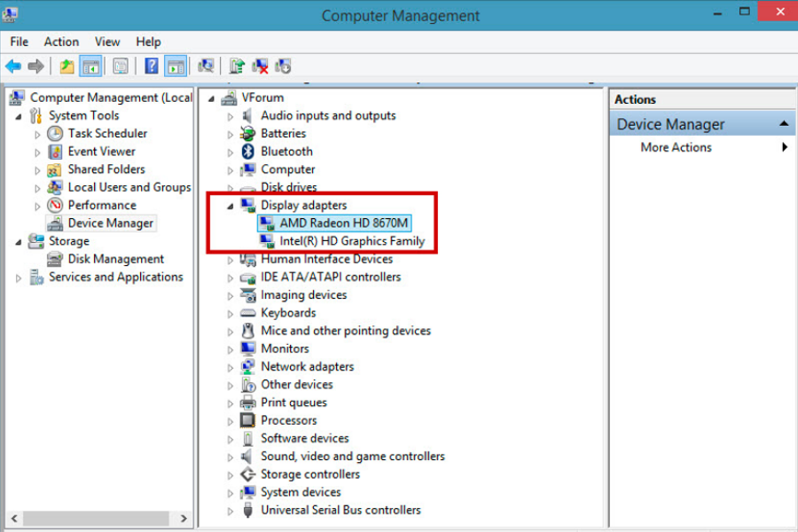Toggle Show/Hide Console Tree toolbar button
The width and height of the screenshot is (798, 532).
pyautogui.click(x=90, y=66)
